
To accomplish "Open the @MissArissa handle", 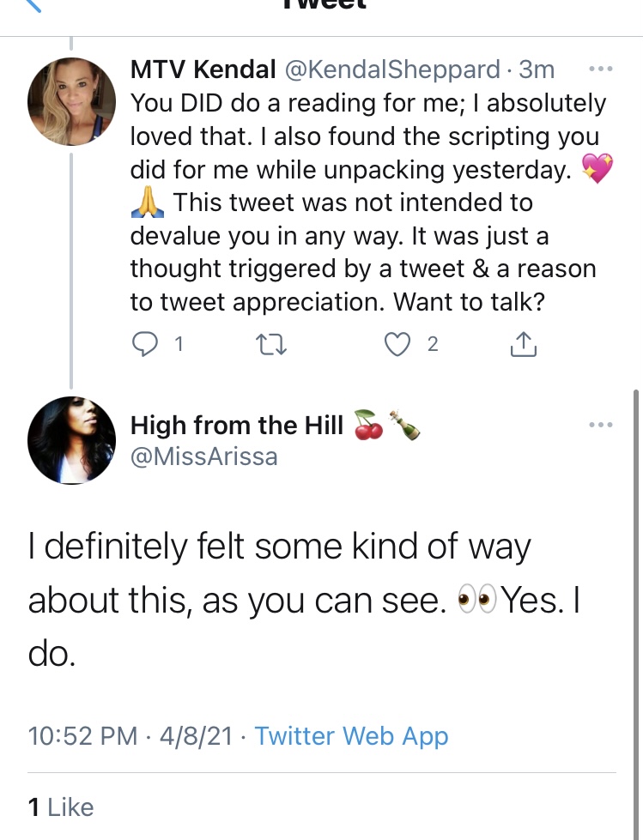I will [204, 457].
